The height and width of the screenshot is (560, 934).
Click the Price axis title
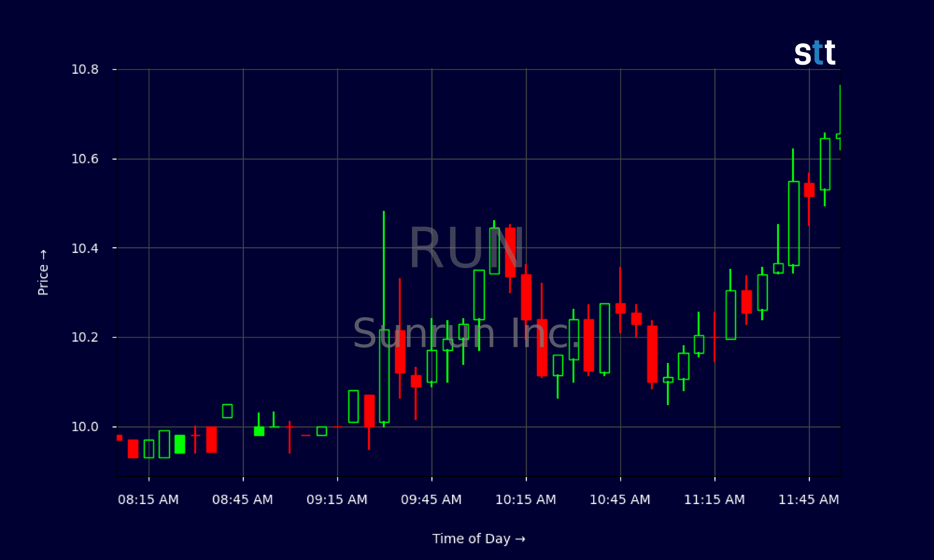[43, 273]
